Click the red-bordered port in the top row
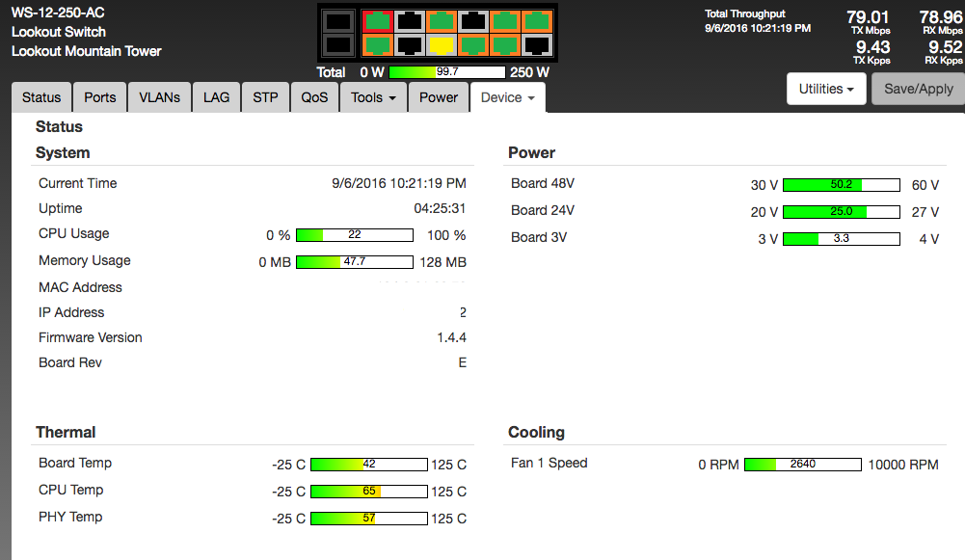The height and width of the screenshot is (560, 965). tap(378, 20)
